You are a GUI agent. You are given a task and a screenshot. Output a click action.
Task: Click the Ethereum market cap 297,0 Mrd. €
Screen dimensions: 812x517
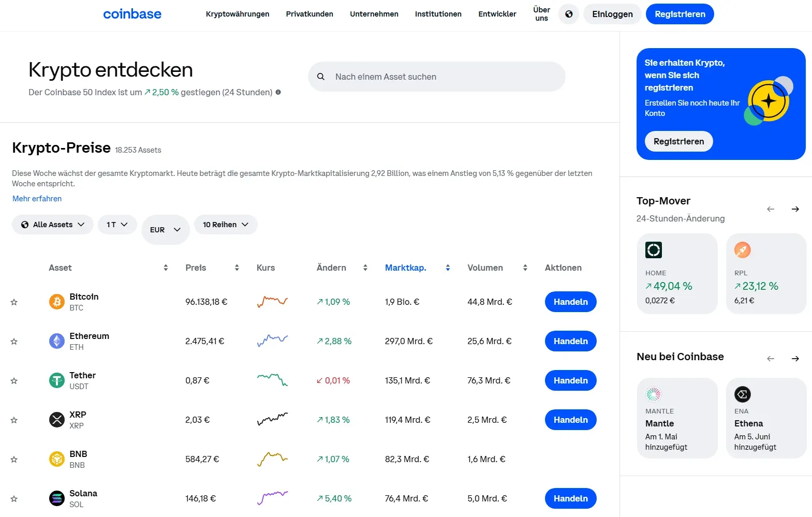click(409, 341)
